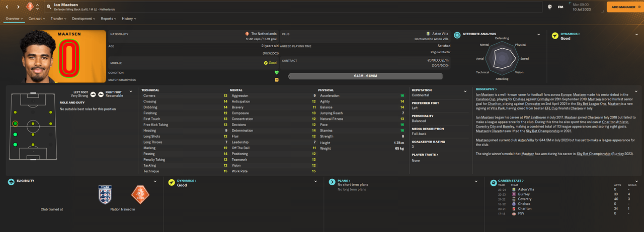
Task: Click the Attribute Analysis target icon
Action: [x=457, y=35]
